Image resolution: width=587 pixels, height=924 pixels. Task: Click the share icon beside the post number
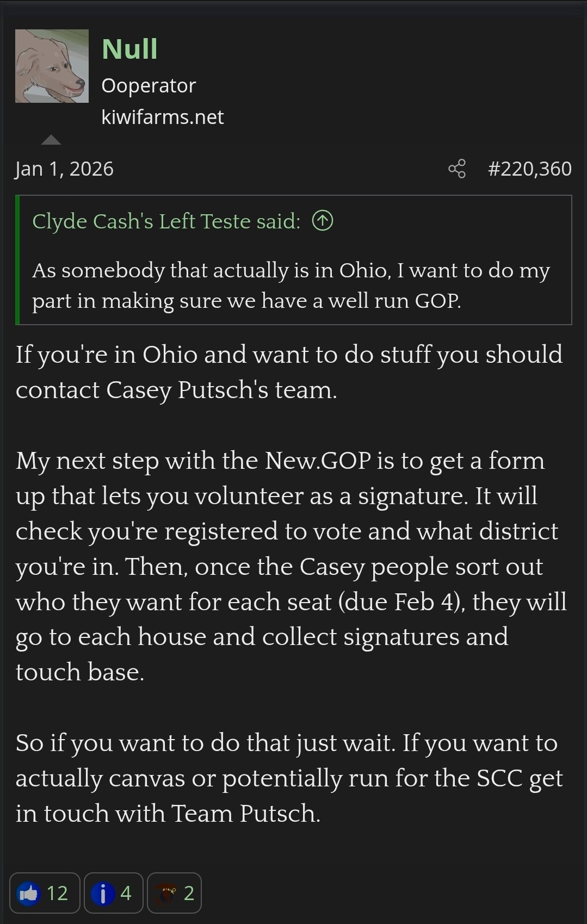click(457, 169)
